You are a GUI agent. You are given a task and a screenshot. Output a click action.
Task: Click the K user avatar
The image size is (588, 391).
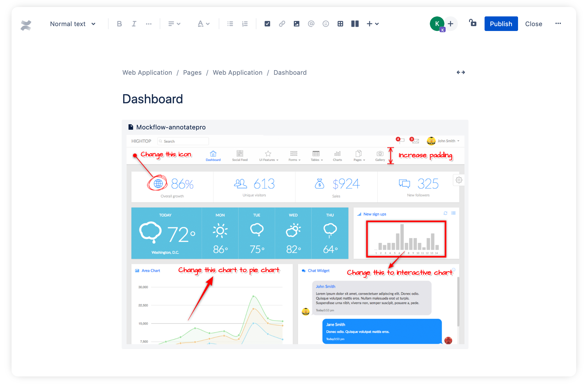coord(437,24)
